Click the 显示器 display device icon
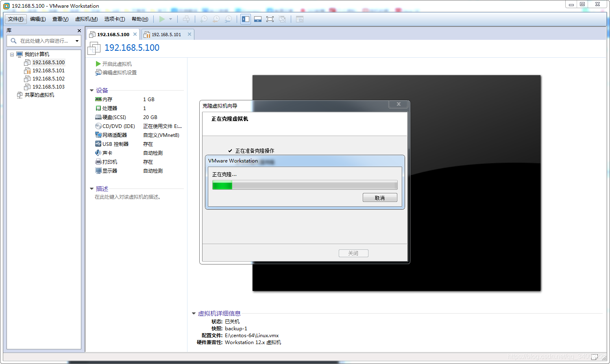This screenshot has width=610, height=364. pos(98,171)
